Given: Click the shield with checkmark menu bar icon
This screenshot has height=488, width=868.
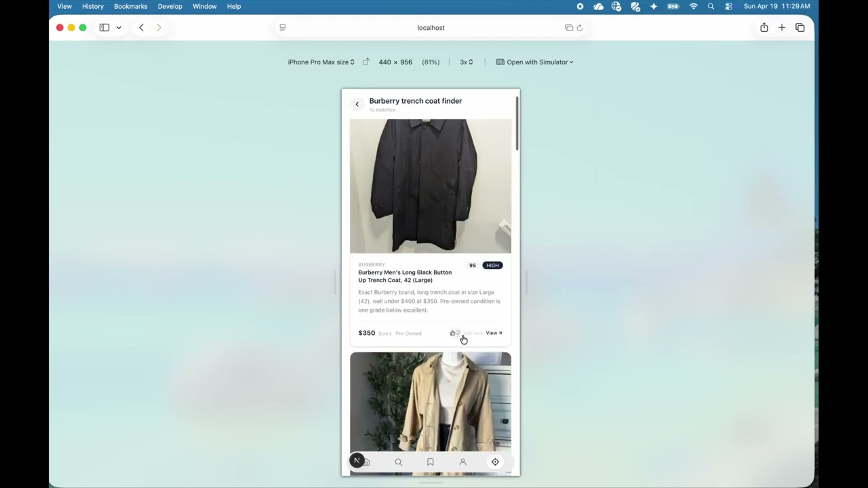Looking at the screenshot, I should click(x=635, y=6).
